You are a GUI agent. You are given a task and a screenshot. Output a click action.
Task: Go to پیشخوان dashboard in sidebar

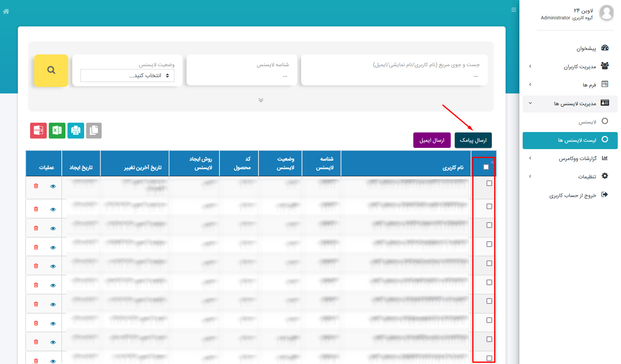pos(586,48)
